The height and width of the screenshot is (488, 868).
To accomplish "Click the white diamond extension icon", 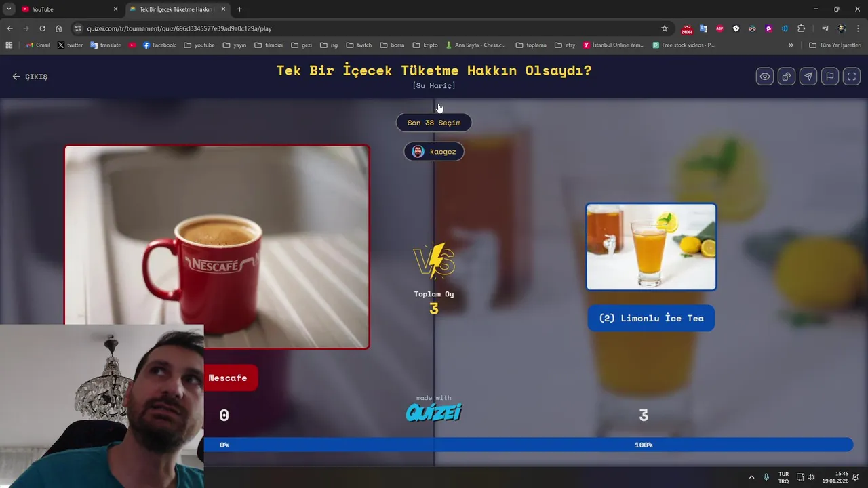I will pos(736,28).
